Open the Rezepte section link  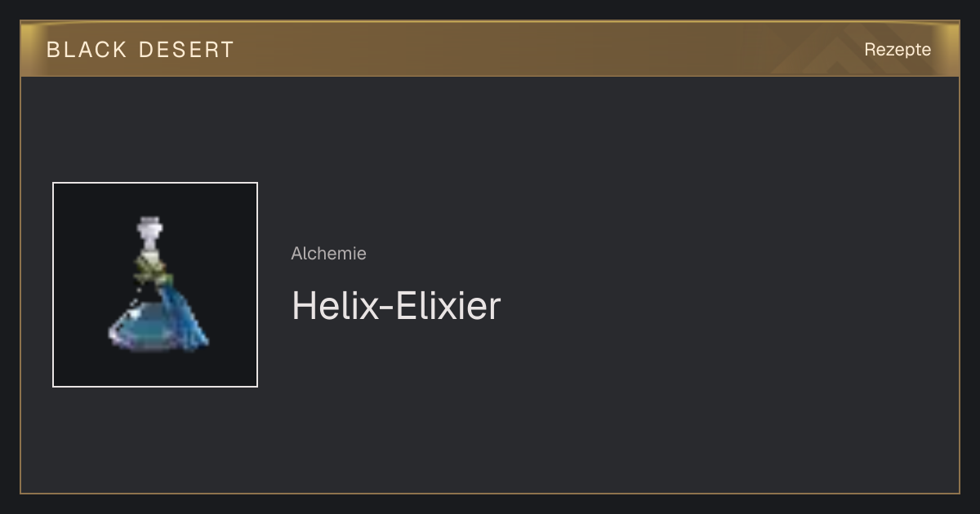[898, 50]
